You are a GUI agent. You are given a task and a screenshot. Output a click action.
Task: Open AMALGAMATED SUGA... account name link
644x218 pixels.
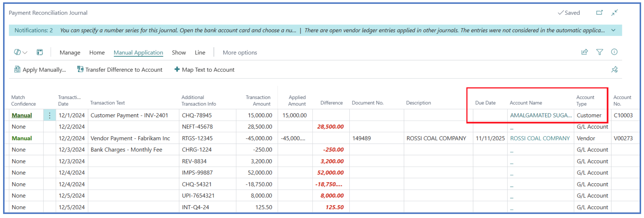(x=540, y=115)
